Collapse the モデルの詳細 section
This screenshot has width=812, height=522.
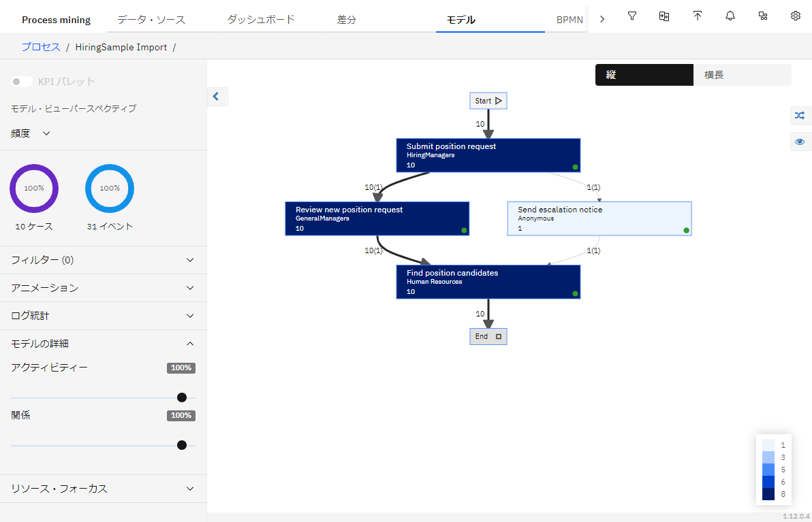pos(103,344)
